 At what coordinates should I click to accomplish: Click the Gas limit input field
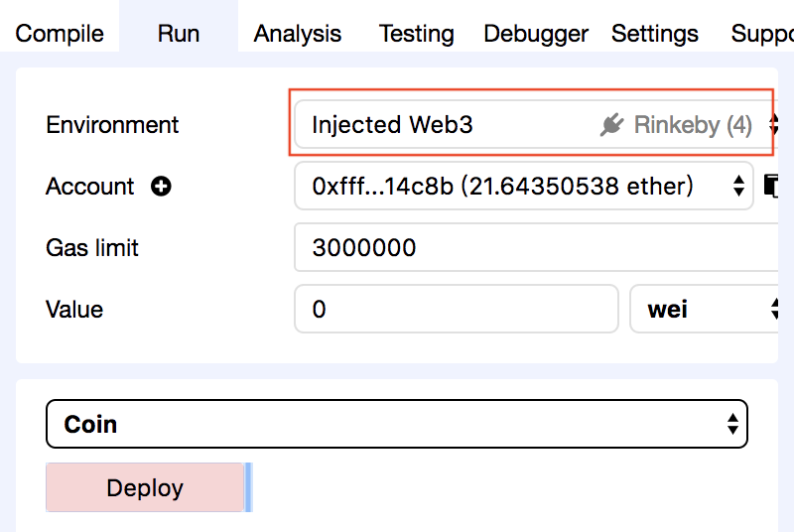point(536,247)
